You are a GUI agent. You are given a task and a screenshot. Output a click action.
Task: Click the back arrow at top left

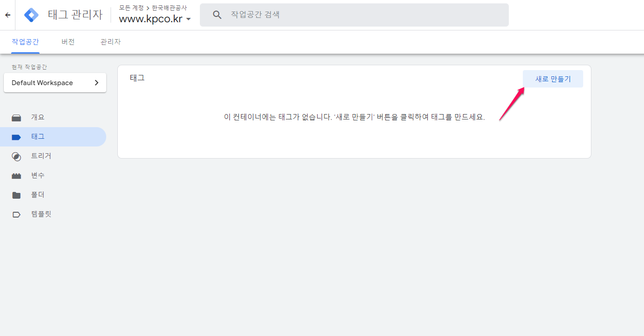point(7,15)
